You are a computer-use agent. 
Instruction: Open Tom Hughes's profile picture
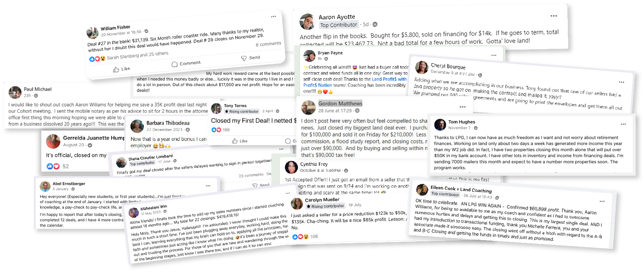coord(440,125)
